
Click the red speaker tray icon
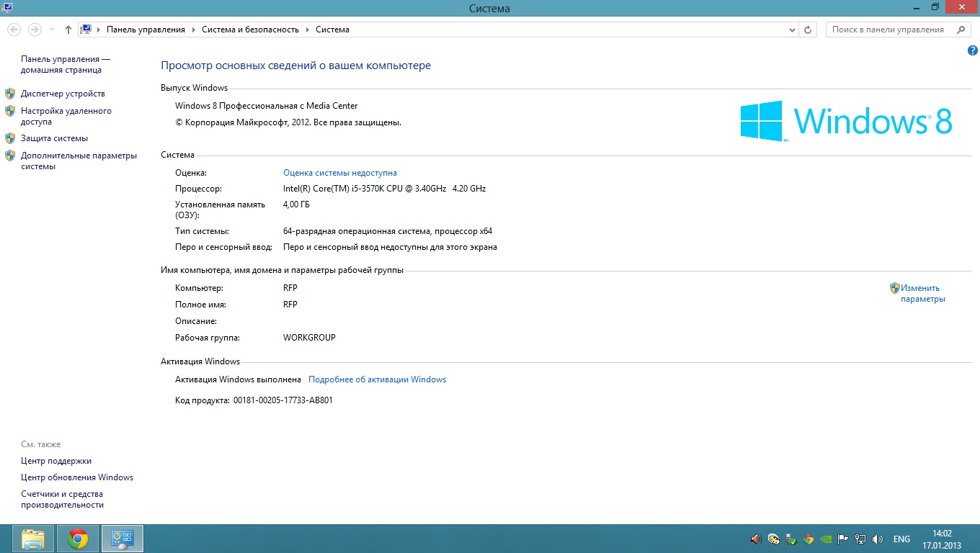756,539
